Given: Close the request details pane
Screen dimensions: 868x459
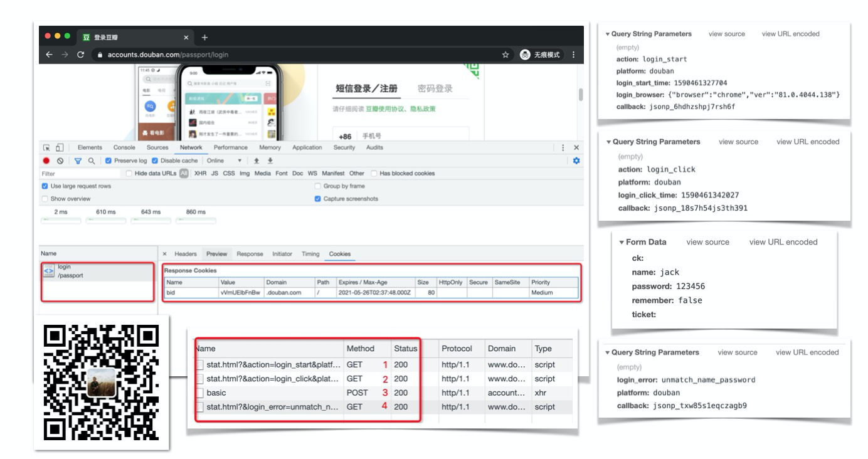Looking at the screenshot, I should [165, 254].
